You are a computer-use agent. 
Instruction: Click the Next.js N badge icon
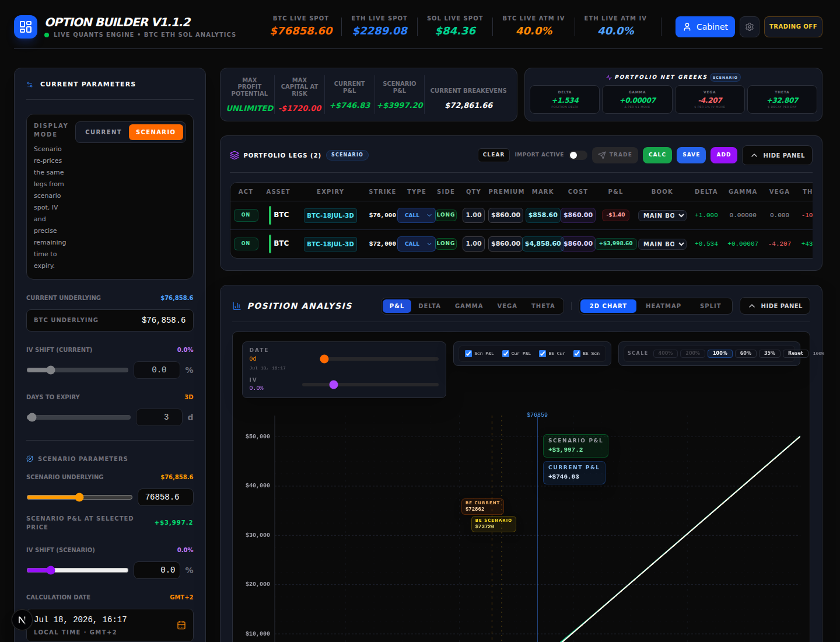[x=22, y=620]
